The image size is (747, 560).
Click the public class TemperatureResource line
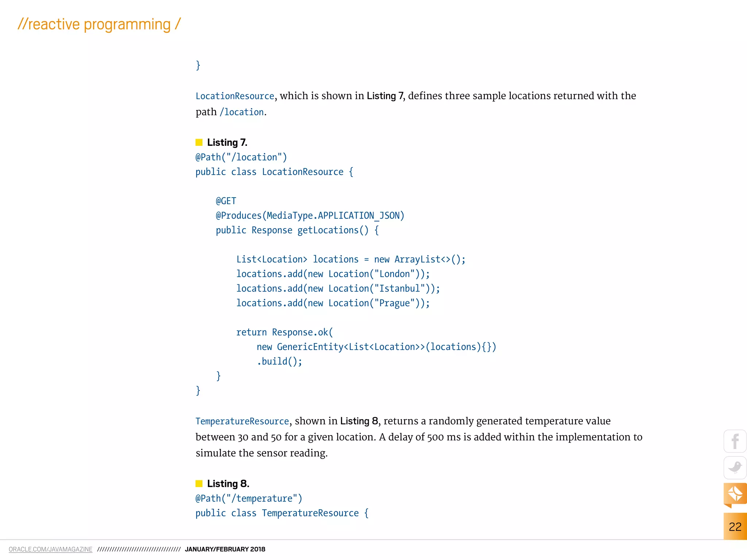pos(282,513)
